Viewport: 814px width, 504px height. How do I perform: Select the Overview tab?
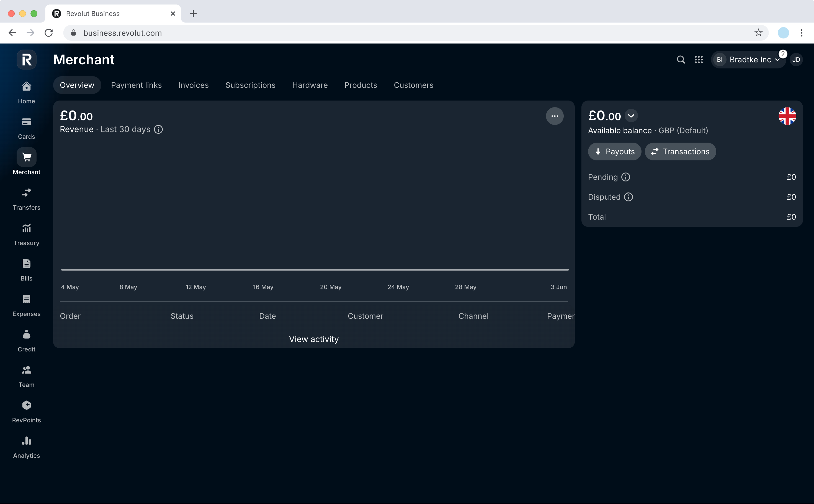pos(77,85)
